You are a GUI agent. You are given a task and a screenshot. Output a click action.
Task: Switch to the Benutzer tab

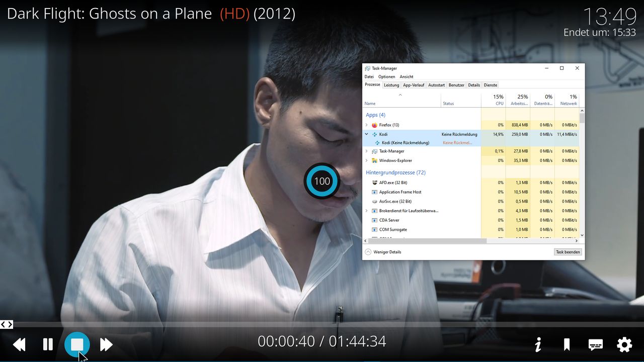coord(457,85)
